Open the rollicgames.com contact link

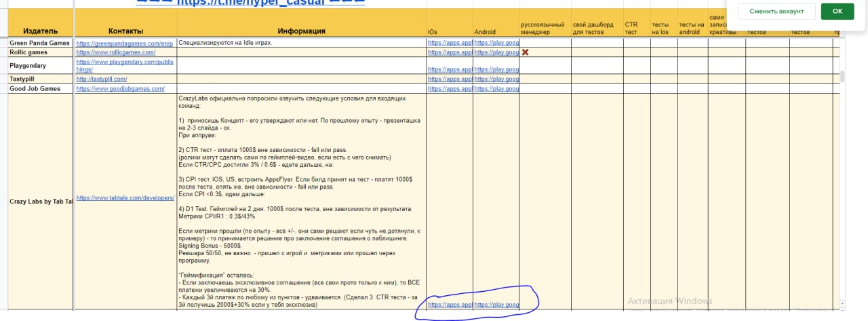pos(116,52)
